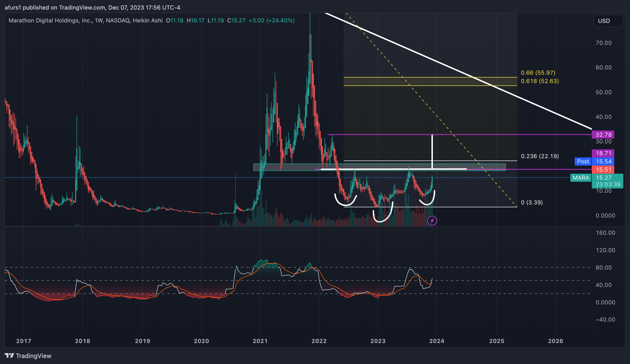630x364 pixels.
Task: Click the H16.17 high value
Action: point(195,21)
